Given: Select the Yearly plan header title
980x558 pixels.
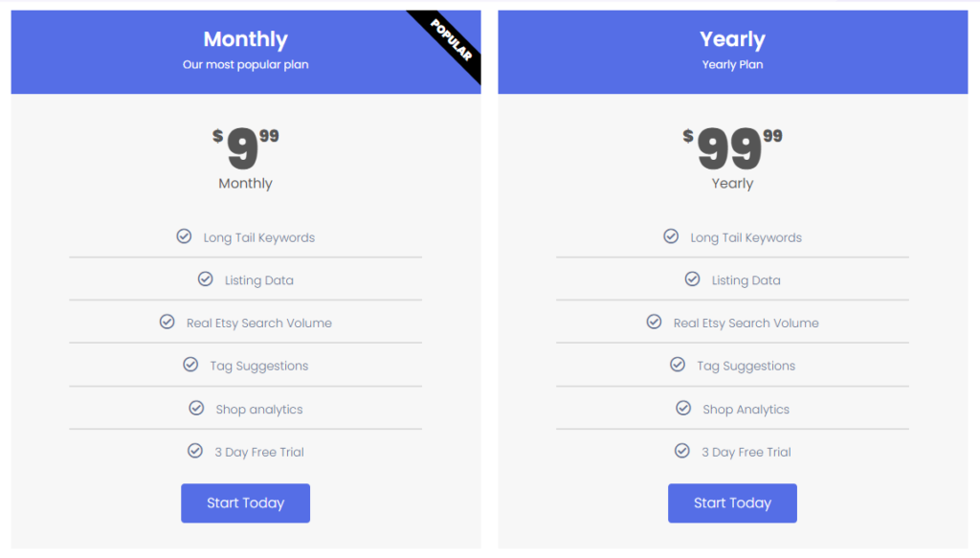Looking at the screenshot, I should (732, 40).
